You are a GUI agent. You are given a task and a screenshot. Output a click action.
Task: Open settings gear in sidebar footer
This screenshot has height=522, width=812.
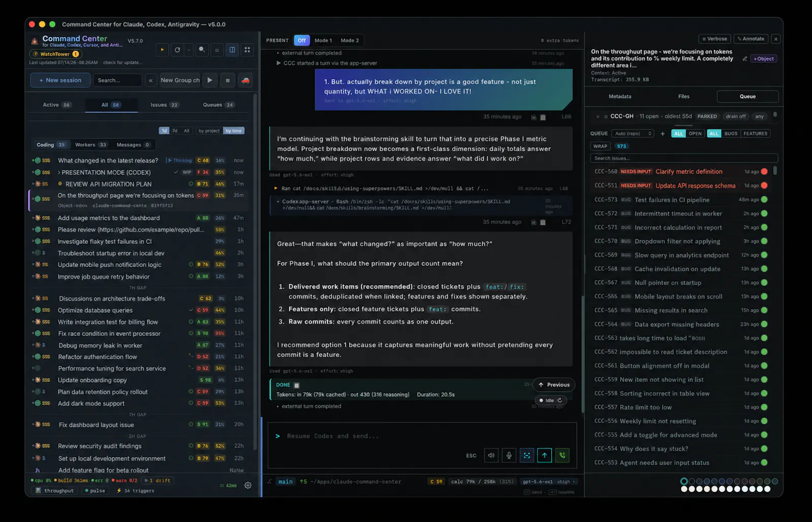coord(248,485)
